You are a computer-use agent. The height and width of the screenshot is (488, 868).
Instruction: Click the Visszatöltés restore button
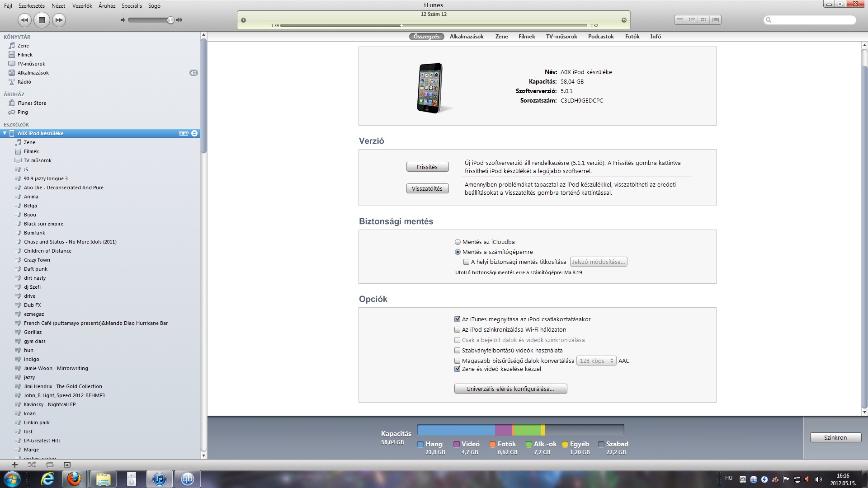point(427,189)
